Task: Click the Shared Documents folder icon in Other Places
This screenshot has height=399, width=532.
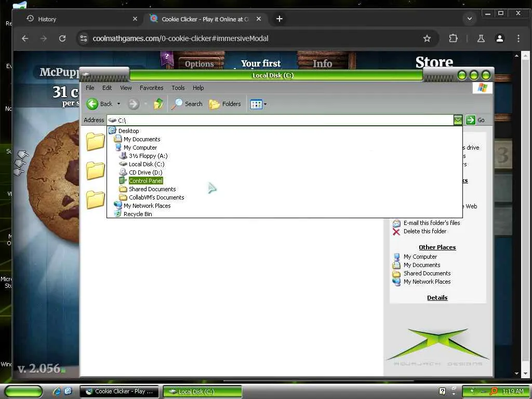Action: coord(396,274)
